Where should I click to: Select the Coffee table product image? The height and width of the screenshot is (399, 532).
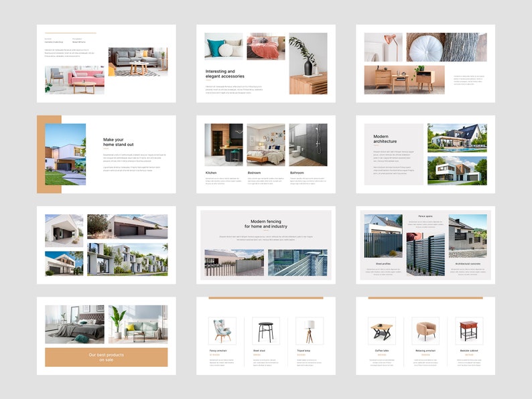(382, 331)
